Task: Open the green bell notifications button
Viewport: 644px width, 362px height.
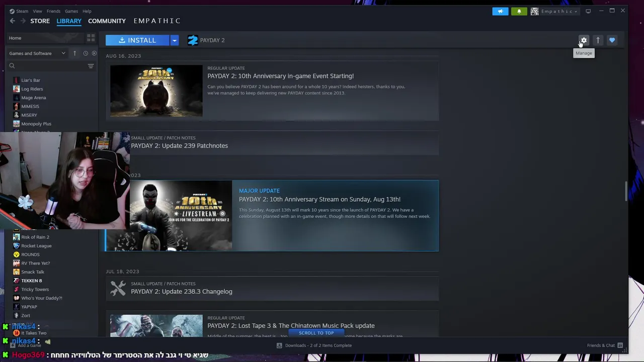Action: point(519,11)
